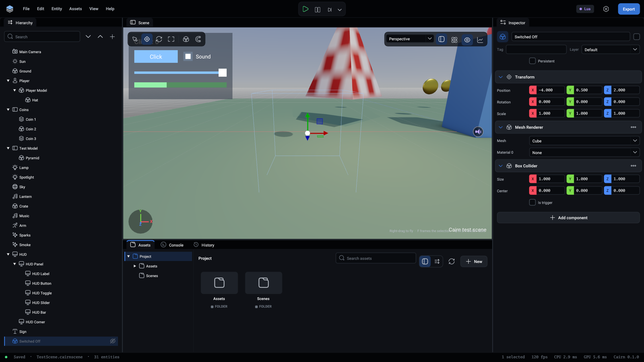Open the Mesh Cube dropdown
Viewport: 644px width, 362px height.
pos(584,141)
